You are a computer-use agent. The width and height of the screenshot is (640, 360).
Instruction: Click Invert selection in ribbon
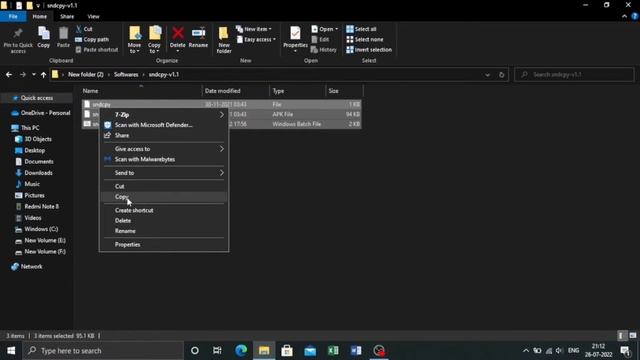369,50
